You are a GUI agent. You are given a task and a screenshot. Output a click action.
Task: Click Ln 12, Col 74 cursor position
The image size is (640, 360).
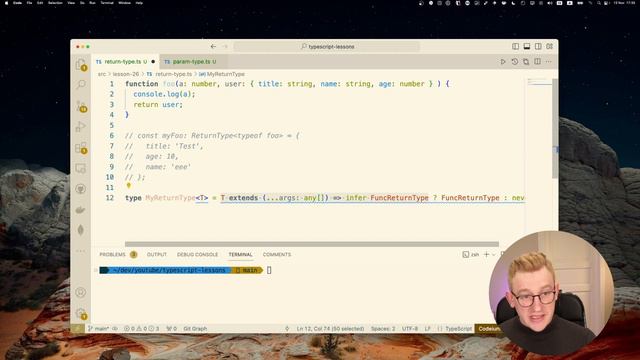pos(330,328)
